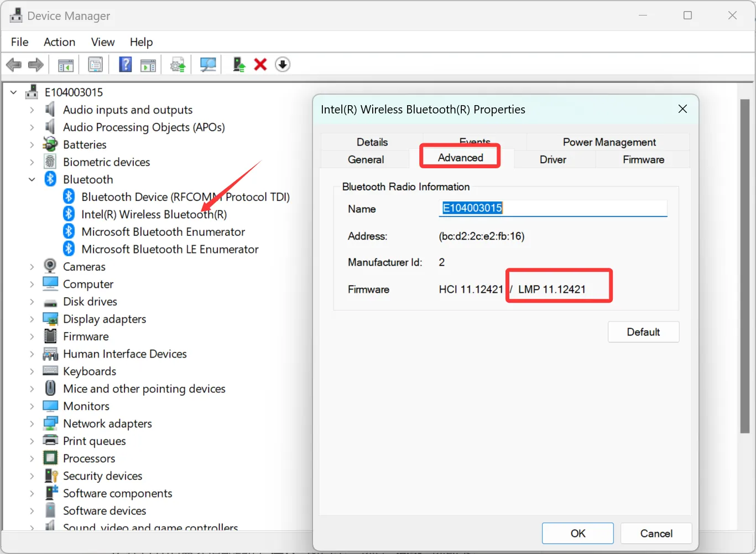Select the Audio Processing Objects (APOs) row

(144, 127)
